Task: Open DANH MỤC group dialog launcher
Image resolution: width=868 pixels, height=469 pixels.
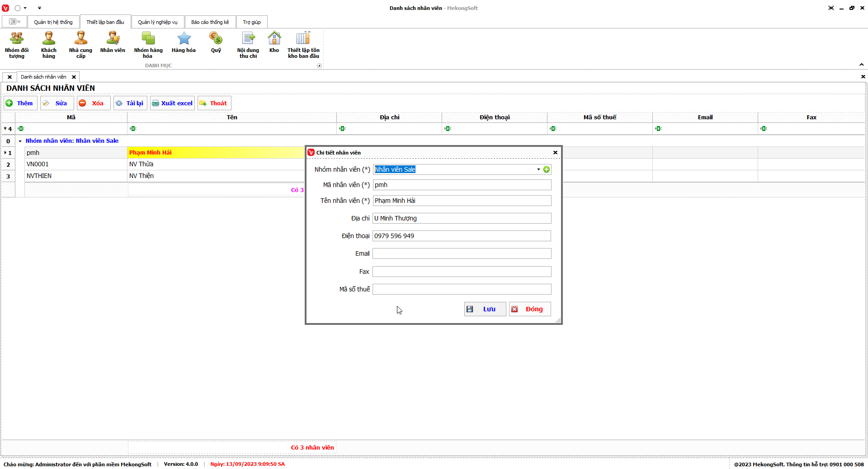Action: (x=319, y=66)
